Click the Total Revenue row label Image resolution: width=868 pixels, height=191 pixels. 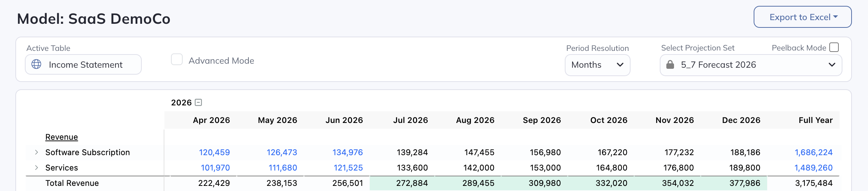point(72,183)
